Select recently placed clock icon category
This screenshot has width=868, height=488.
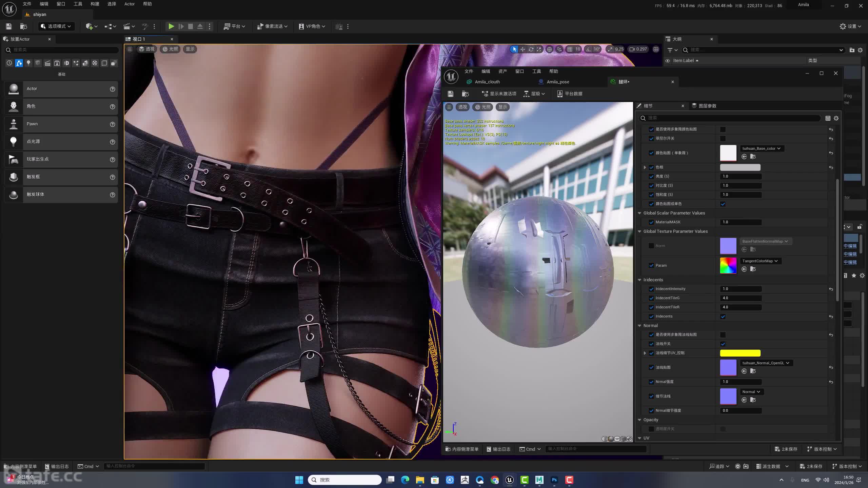pyautogui.click(x=9, y=63)
